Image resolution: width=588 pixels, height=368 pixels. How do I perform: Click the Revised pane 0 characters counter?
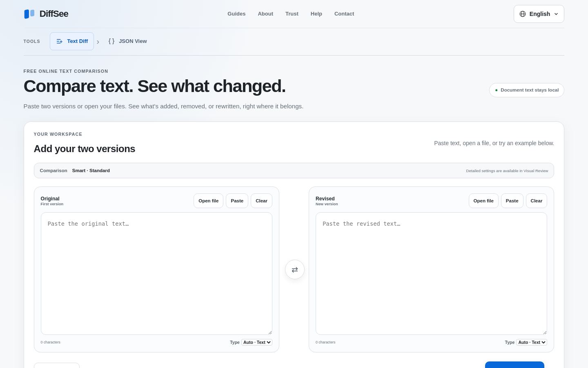(x=325, y=342)
